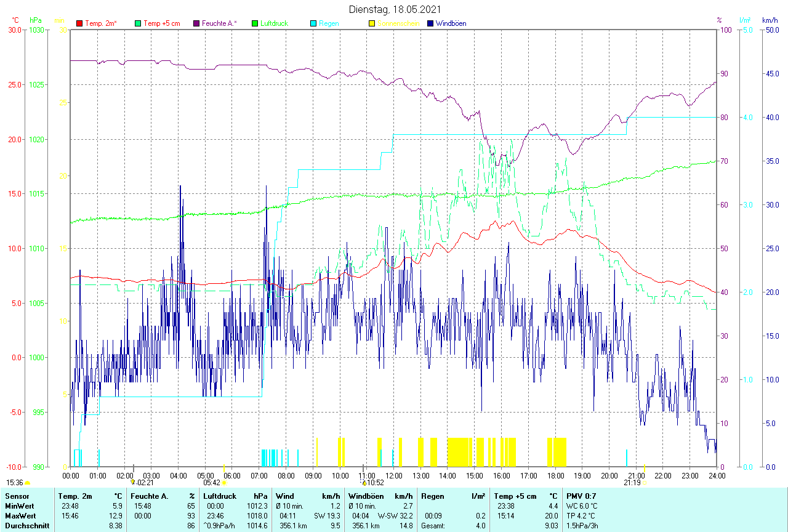The image size is (788, 532).
Task: Select the 'Temp +5 cm' legend label
Action: click(x=162, y=23)
